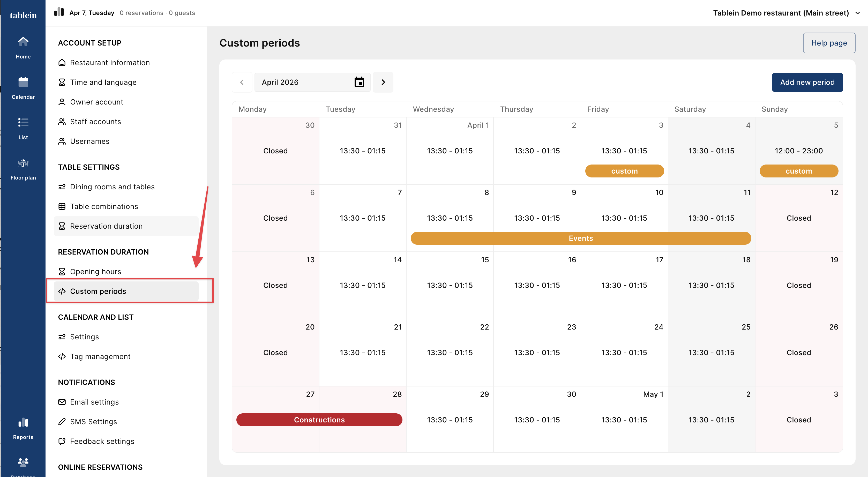This screenshot has height=477, width=868.
Task: Click the tablein logo
Action: coord(23,15)
